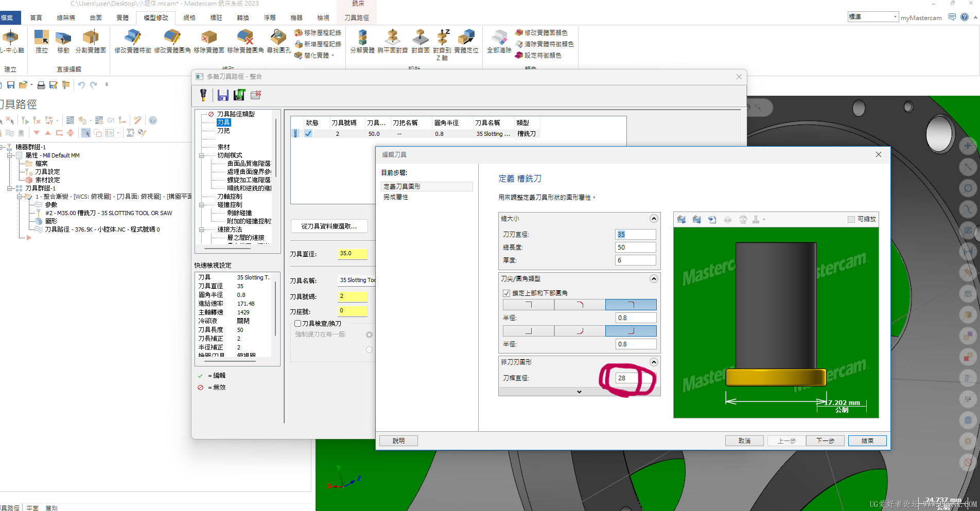Select the no-radius lower corner option
The width and height of the screenshot is (980, 511).
[529, 331]
